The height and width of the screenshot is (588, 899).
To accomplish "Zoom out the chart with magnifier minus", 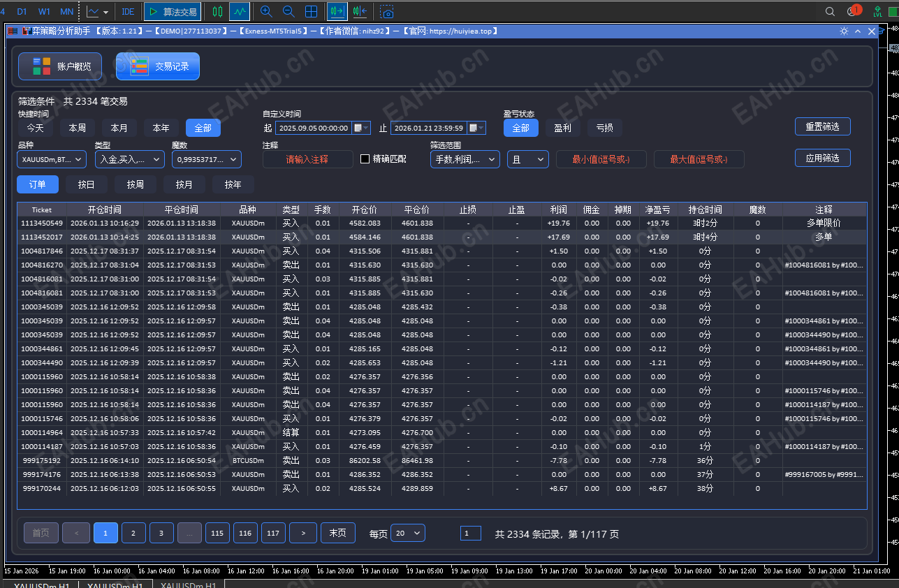I will [288, 11].
